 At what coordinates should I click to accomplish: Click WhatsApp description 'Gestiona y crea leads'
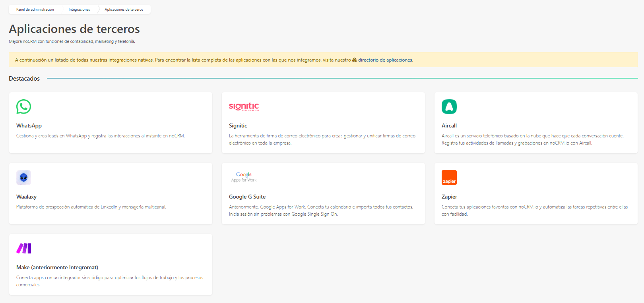101,136
